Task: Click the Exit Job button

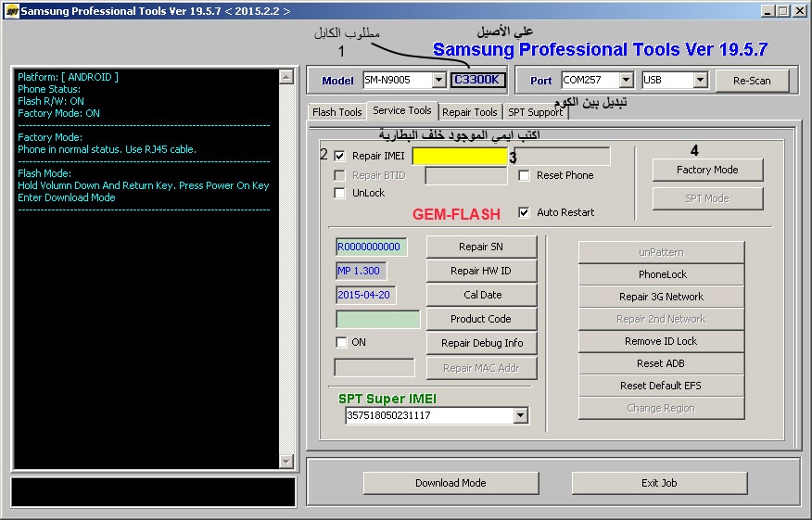Action: (x=659, y=483)
